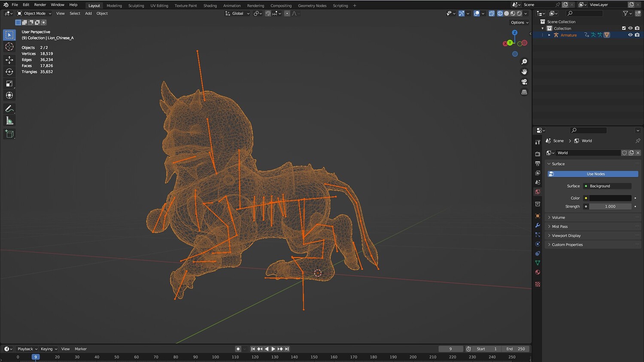644x362 pixels.
Task: Switch to the Shading workspace tab
Action: pos(210,6)
